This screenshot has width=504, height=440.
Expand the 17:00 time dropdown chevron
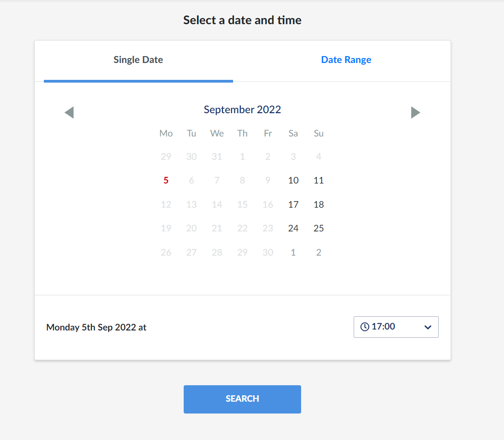[428, 327]
